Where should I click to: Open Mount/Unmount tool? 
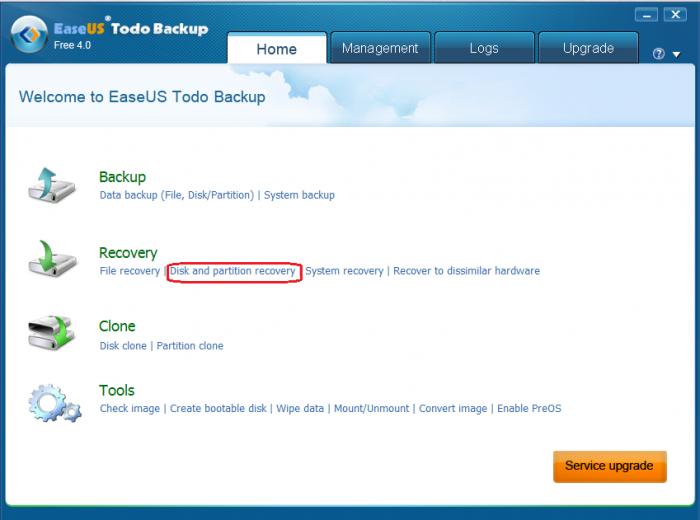[x=371, y=408]
